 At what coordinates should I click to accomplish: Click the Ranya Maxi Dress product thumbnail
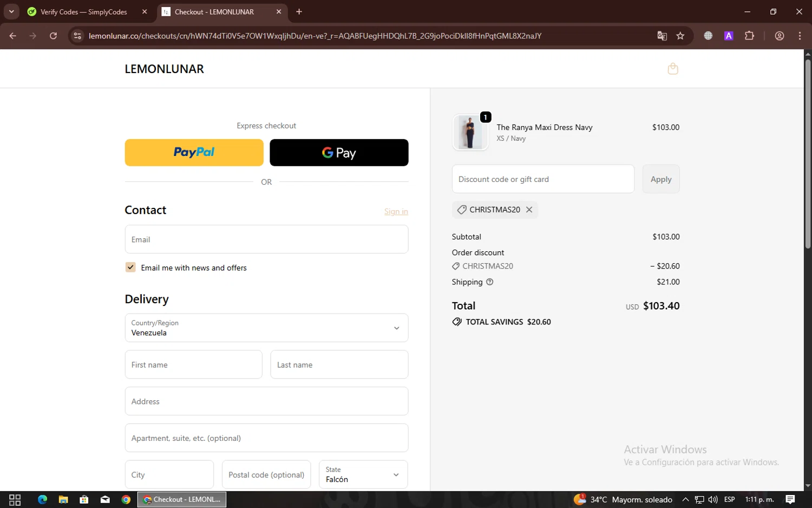[470, 132]
